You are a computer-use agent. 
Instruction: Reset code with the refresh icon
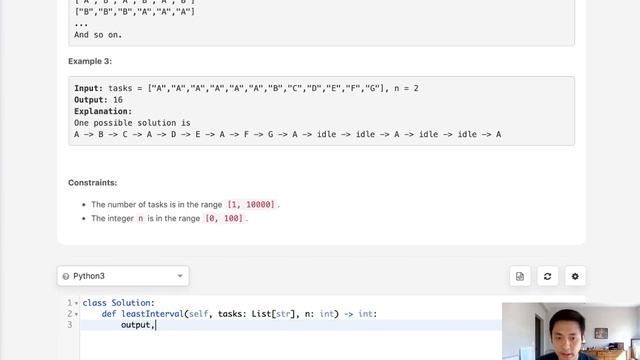tap(547, 276)
